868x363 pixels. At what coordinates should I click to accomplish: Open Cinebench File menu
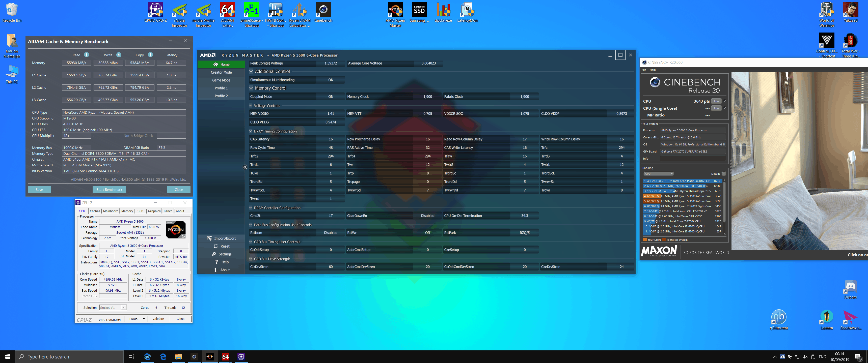[x=644, y=70]
